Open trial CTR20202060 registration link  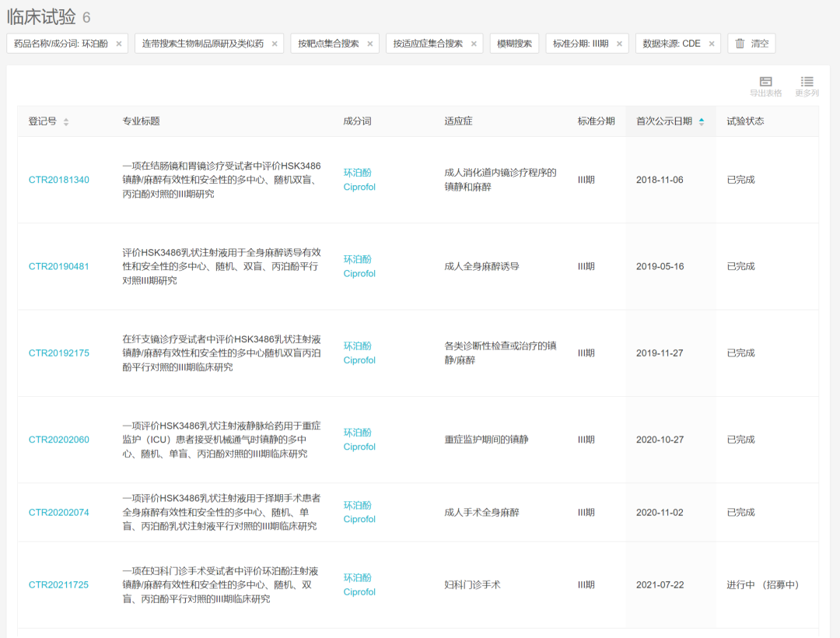tap(59, 440)
